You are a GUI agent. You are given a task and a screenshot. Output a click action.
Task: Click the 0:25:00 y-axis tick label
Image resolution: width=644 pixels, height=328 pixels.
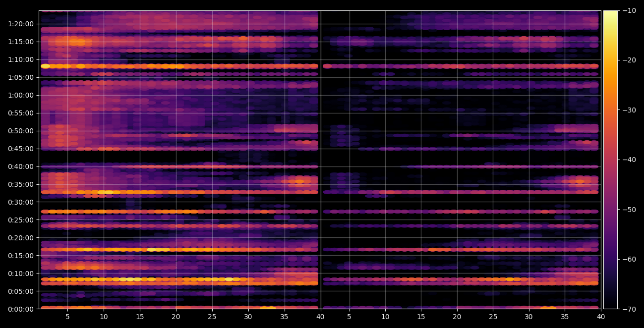[21, 220]
